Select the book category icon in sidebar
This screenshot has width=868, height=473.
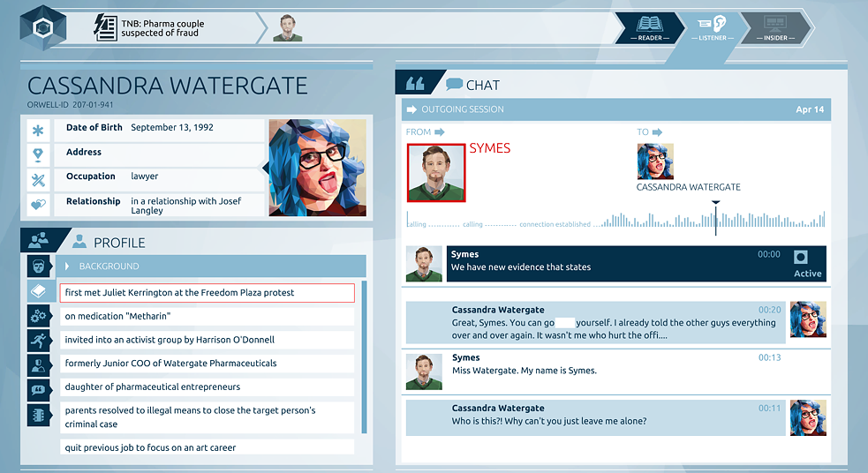[39, 291]
